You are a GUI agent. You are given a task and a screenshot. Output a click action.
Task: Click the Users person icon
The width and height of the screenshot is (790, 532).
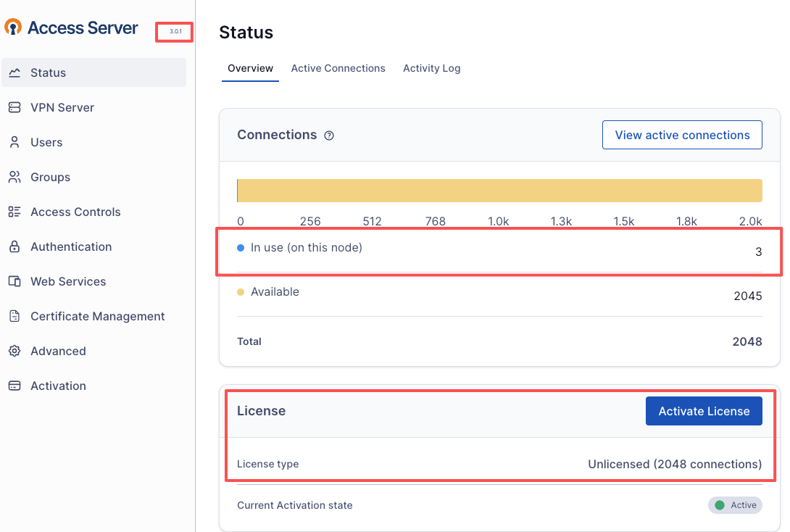click(14, 142)
